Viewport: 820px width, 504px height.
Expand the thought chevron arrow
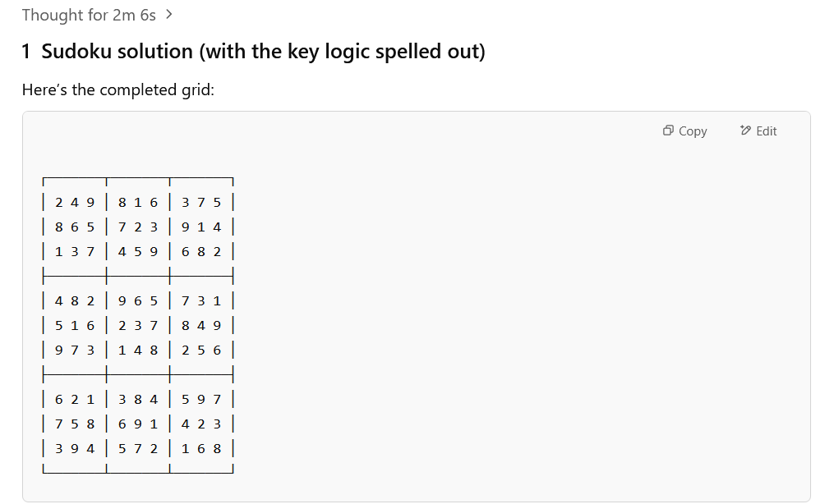(x=169, y=15)
